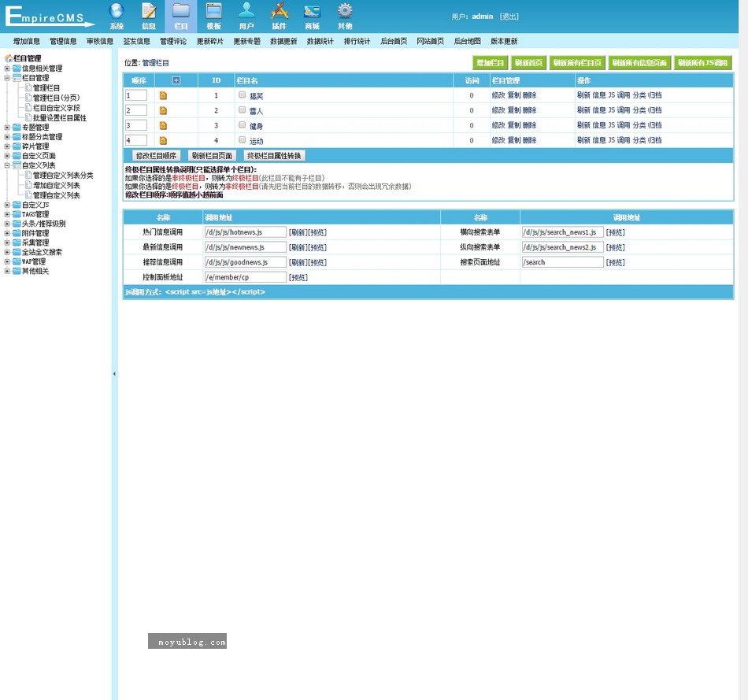Click the plus icon in the table header

point(176,80)
